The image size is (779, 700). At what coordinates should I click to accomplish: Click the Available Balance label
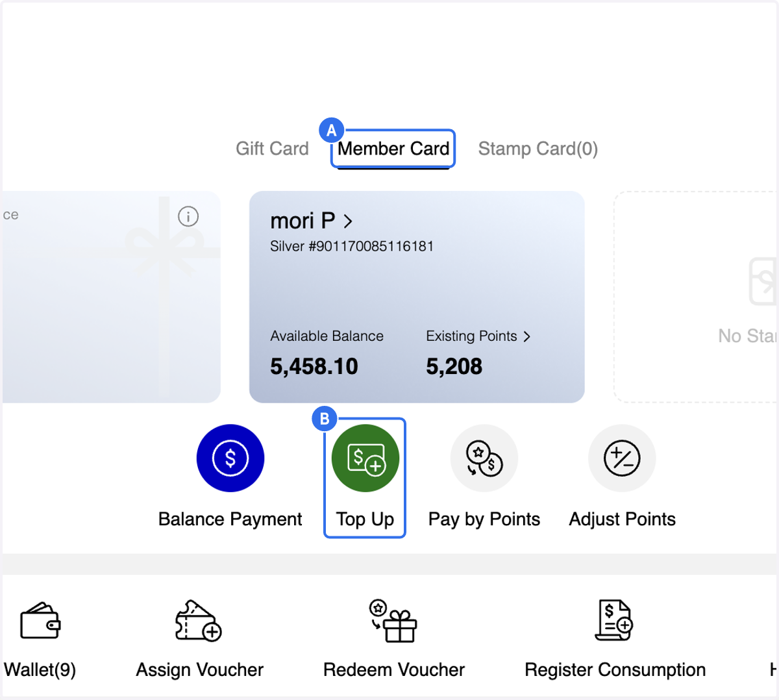point(327,336)
